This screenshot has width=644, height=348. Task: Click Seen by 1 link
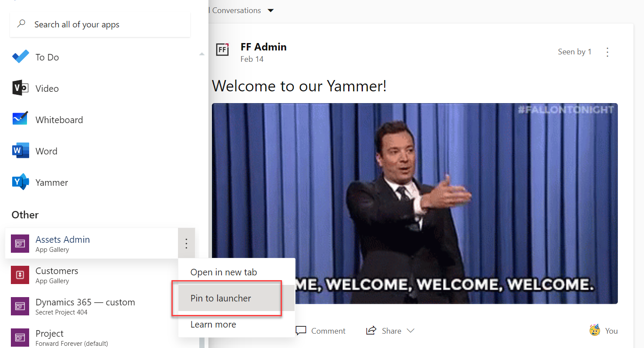pos(575,52)
